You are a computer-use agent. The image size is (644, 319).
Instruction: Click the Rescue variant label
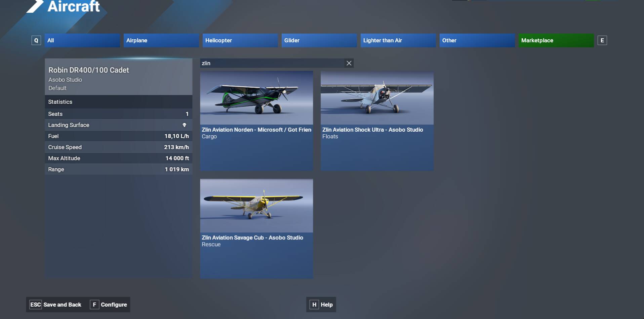pyautogui.click(x=211, y=244)
